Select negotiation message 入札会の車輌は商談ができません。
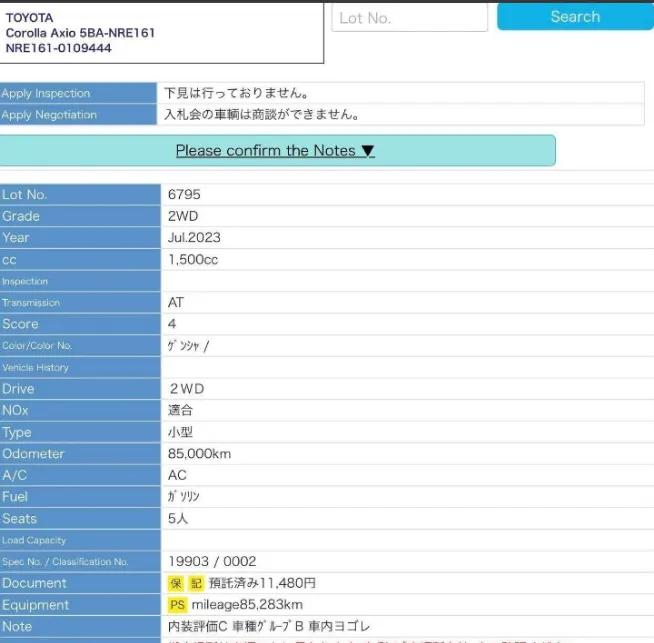This screenshot has width=654, height=643. 262,114
